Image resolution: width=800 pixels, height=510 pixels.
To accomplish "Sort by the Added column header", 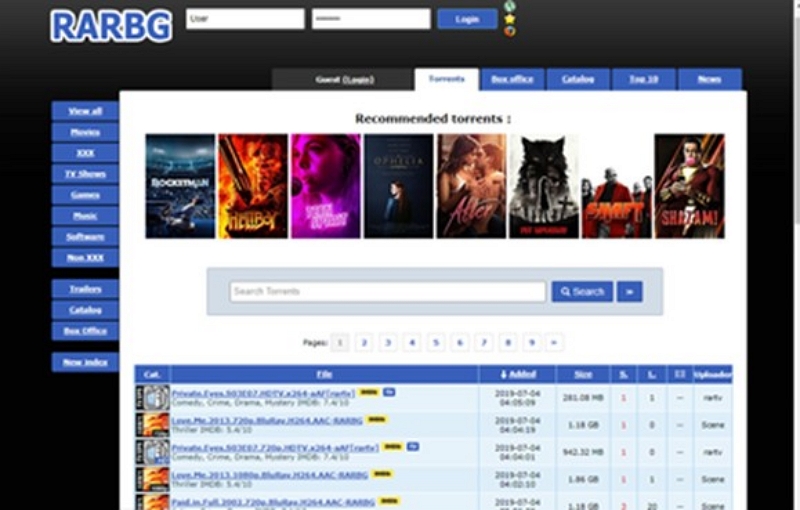I will point(517,374).
